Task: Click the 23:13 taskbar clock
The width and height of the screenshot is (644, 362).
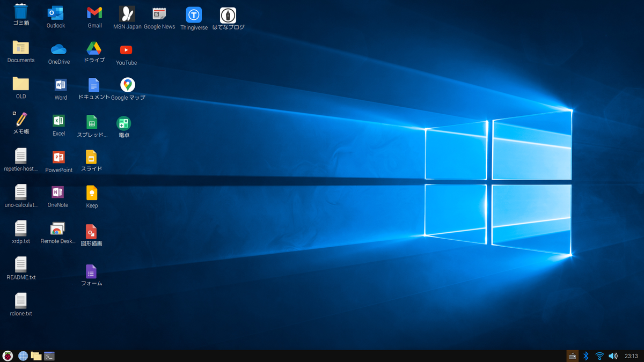Action: tap(631, 356)
